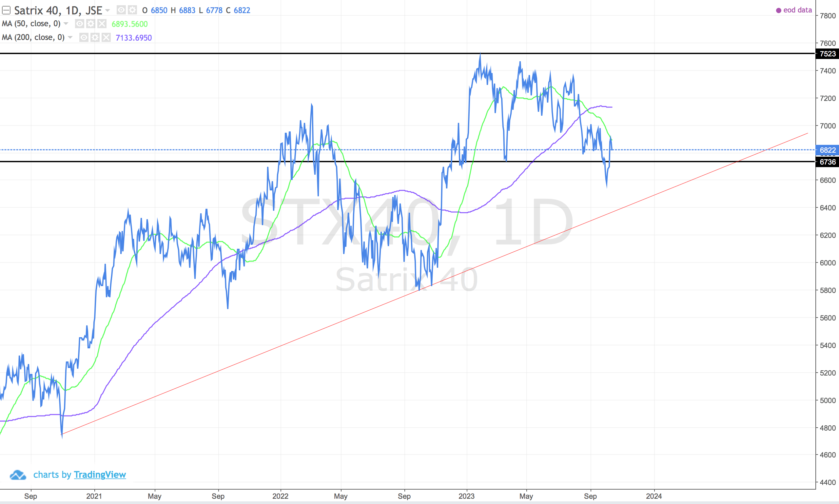Open settings gear for MA 200 indicator
Image resolution: width=839 pixels, height=504 pixels.
coord(95,37)
